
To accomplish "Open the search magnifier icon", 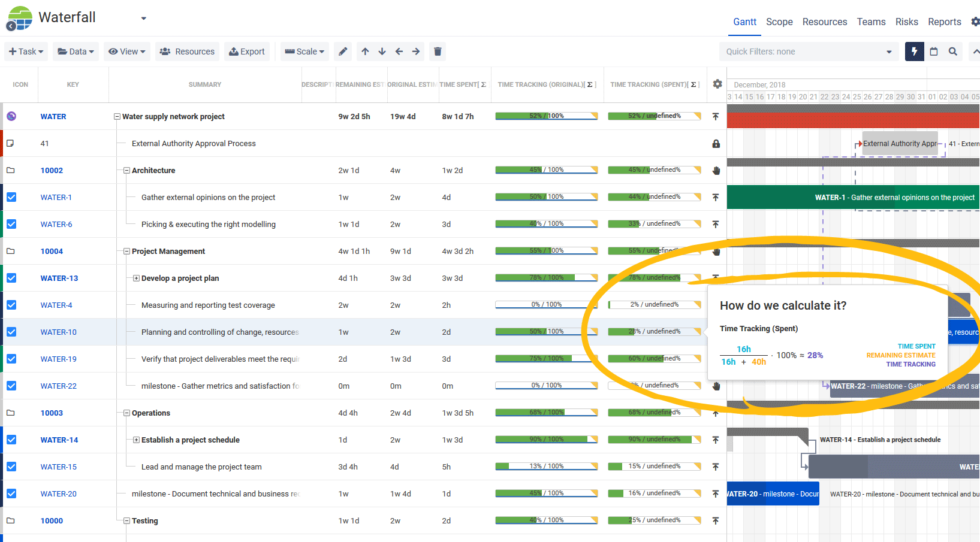I will tap(952, 52).
